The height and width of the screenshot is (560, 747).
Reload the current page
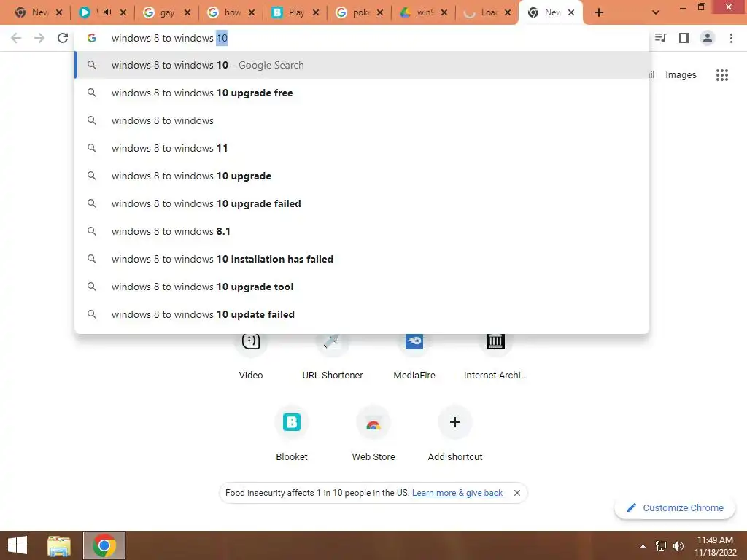pyautogui.click(x=63, y=38)
